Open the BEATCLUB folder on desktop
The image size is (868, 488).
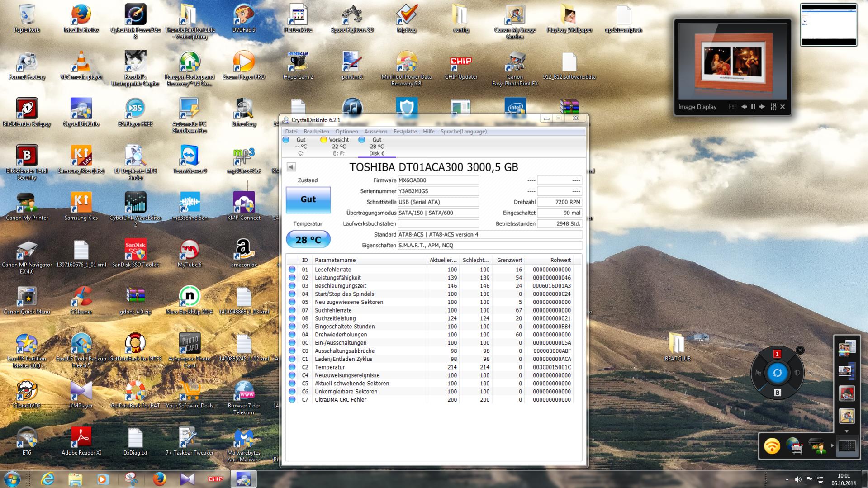[x=678, y=347]
